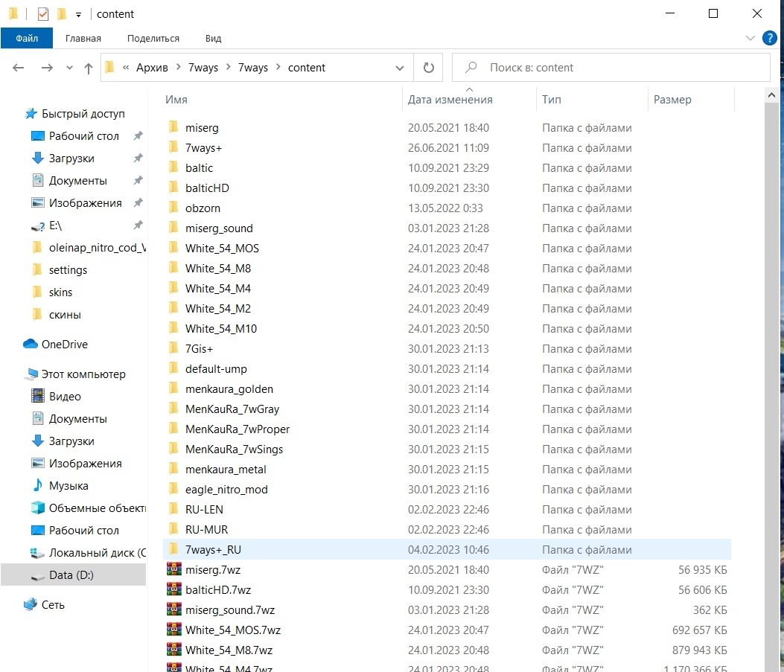Click the Back navigation arrow
Image resolution: width=784 pixels, height=672 pixels.
19,68
